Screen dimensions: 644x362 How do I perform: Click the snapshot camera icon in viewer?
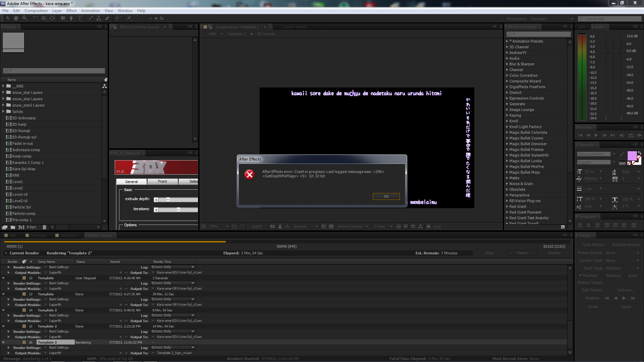pos(272,227)
